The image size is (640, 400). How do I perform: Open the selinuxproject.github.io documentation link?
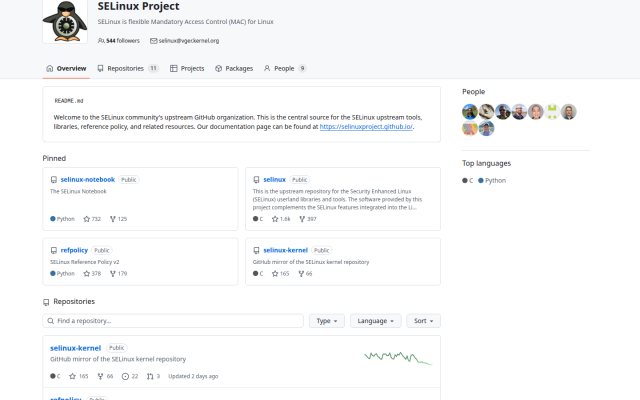tap(366, 127)
